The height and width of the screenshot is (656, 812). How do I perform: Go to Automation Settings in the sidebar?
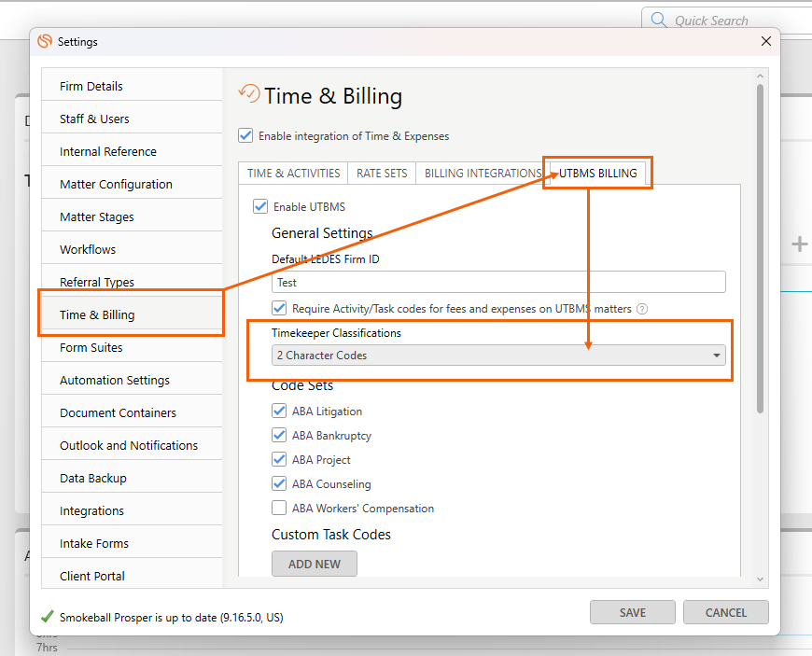(115, 381)
